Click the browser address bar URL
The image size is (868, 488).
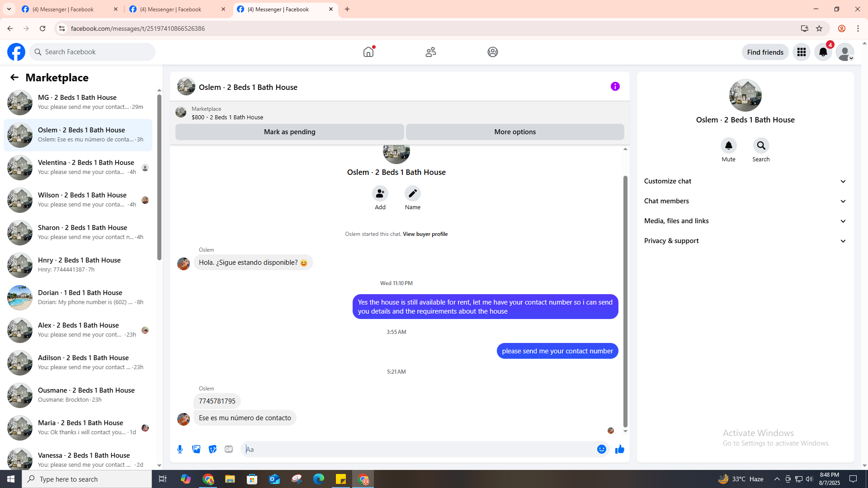point(138,28)
